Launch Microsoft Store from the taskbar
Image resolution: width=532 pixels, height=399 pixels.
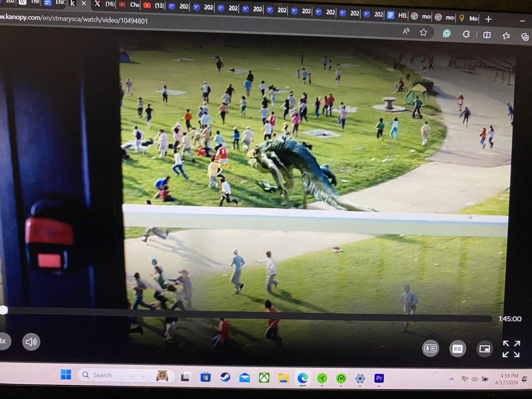205,377
